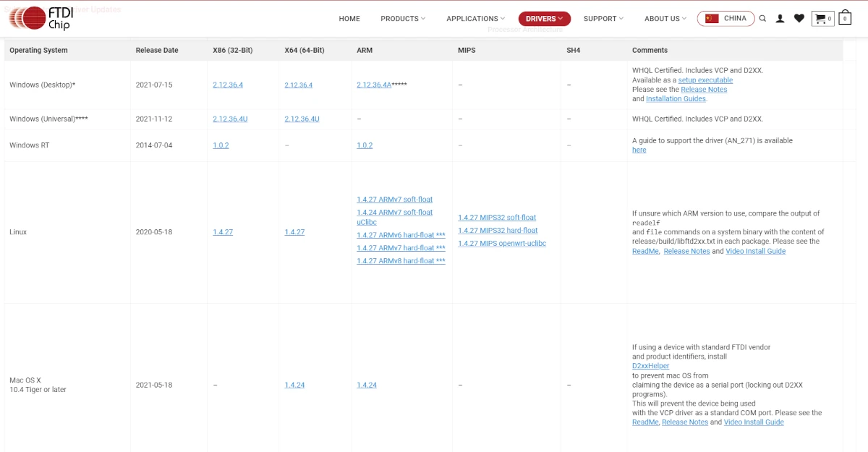Open the wishlist heart icon

point(799,19)
